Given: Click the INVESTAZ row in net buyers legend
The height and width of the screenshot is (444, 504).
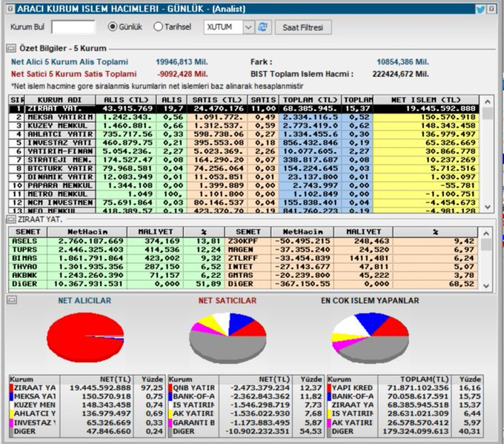Looking at the screenshot, I should [87, 423].
